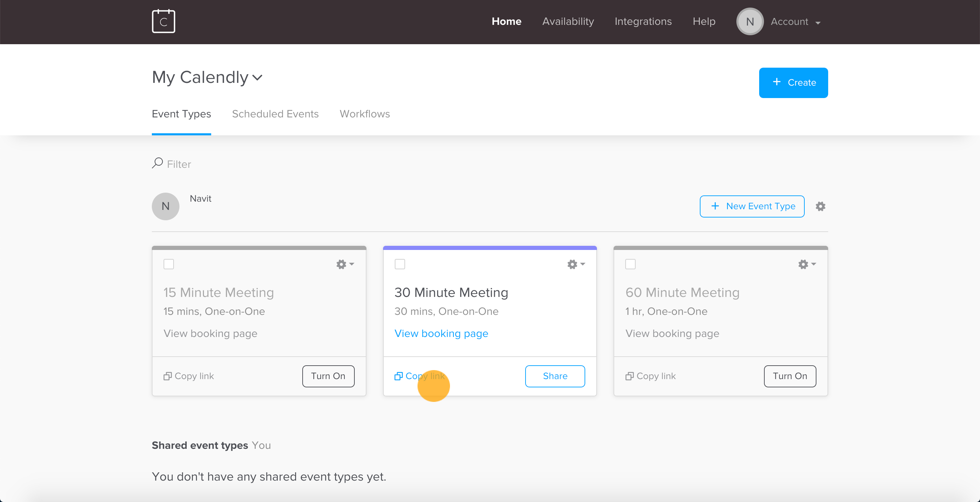Viewport: 980px width, 502px height.
Task: Open gear settings on 30 Minute Meeting card
Action: point(572,264)
